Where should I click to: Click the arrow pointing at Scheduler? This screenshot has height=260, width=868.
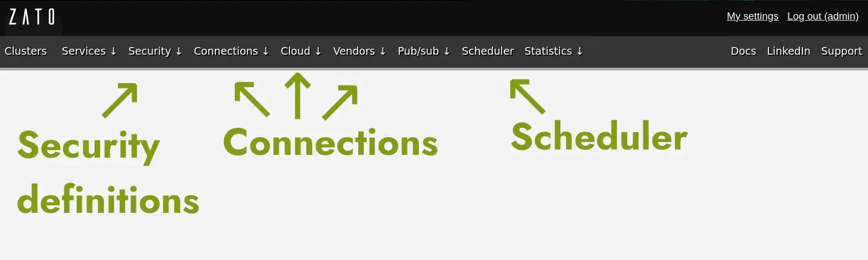(x=527, y=96)
